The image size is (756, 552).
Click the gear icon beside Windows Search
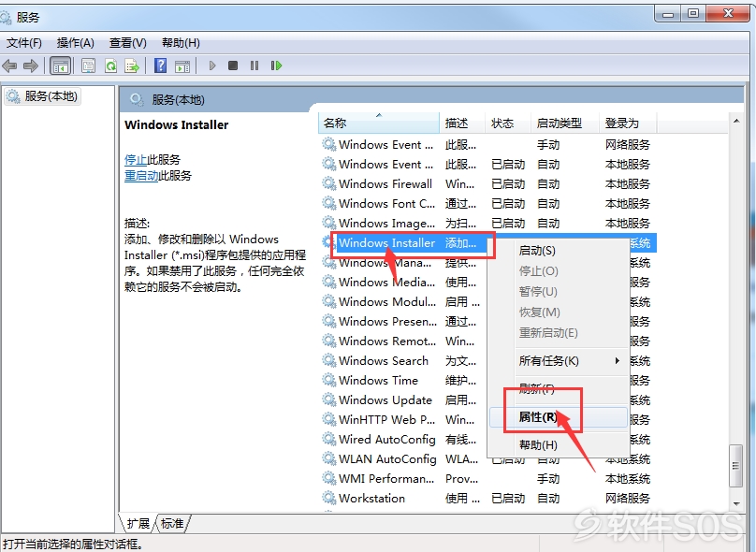pos(329,360)
